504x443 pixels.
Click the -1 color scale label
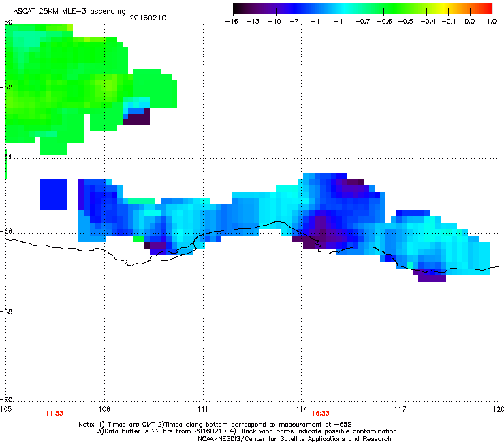tap(338, 22)
